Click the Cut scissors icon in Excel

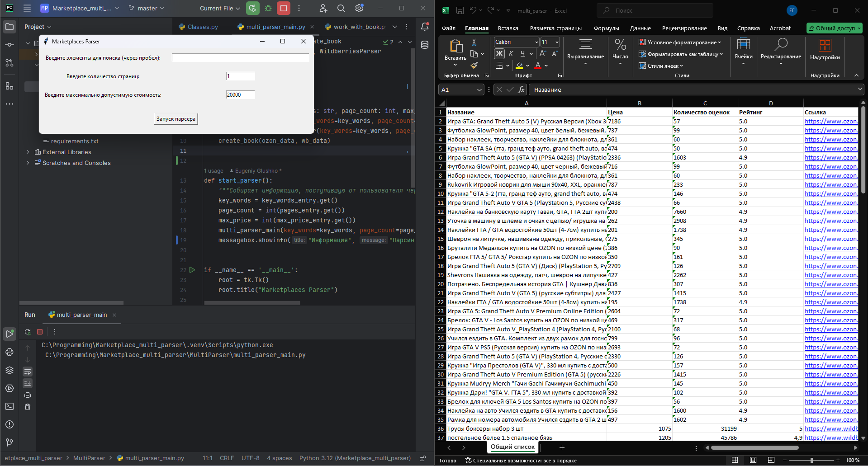coord(474,42)
